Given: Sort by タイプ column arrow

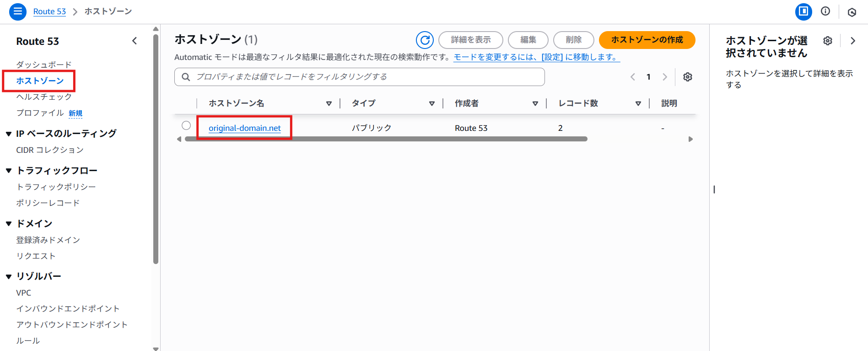Looking at the screenshot, I should point(431,103).
